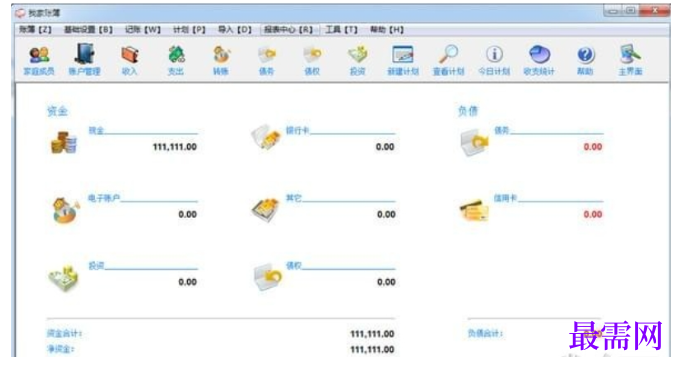Viewport: 681px width, 367px height.
Task: Click the 负债 section heading
Action: coord(468,111)
